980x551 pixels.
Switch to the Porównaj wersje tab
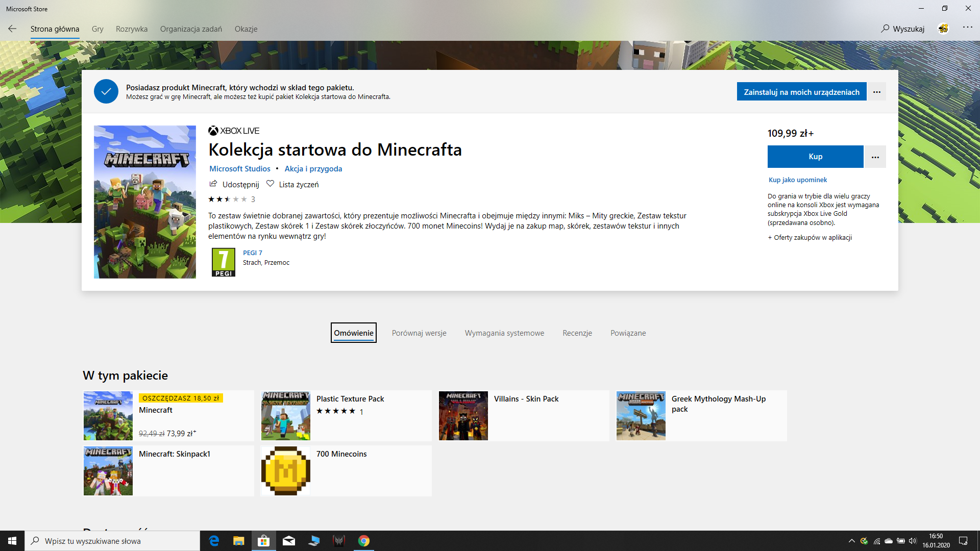419,333
